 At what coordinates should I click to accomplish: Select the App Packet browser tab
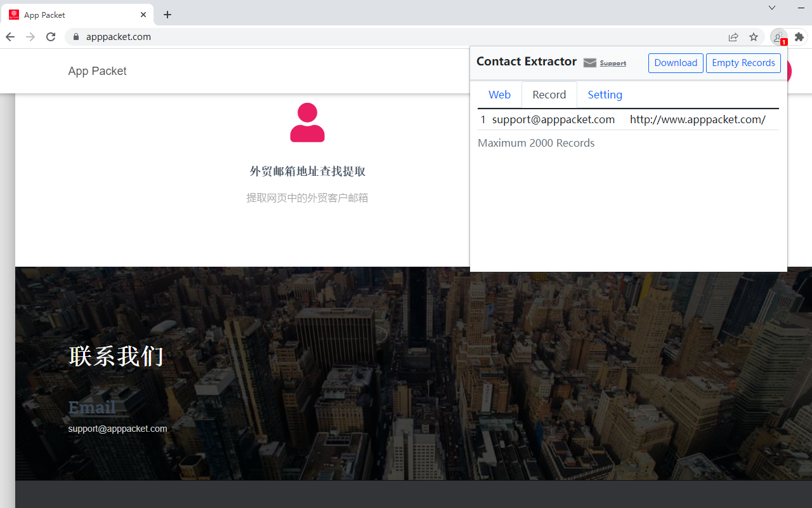coord(76,15)
